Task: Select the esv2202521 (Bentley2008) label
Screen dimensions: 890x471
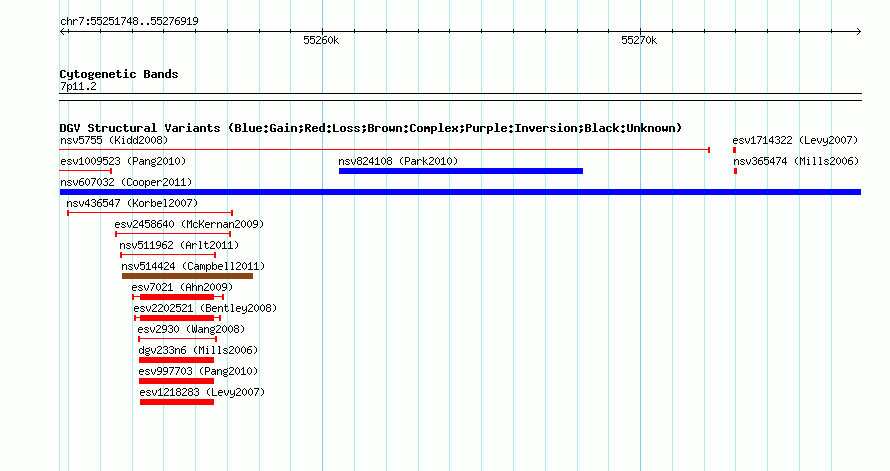Action: (205, 308)
